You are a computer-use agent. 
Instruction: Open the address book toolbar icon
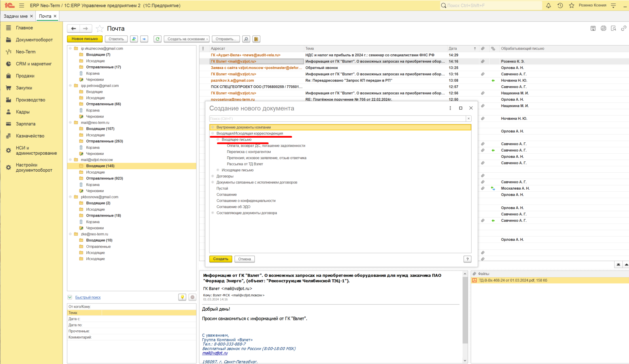[x=256, y=39]
